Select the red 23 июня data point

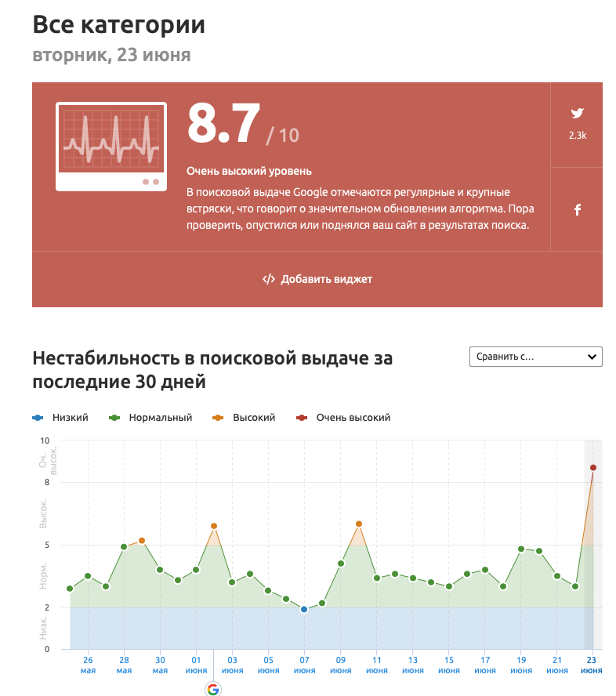pos(593,467)
